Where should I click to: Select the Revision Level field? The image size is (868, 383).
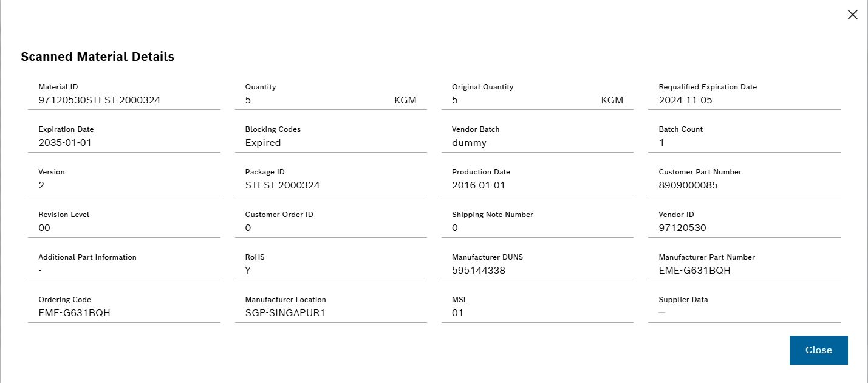point(124,223)
